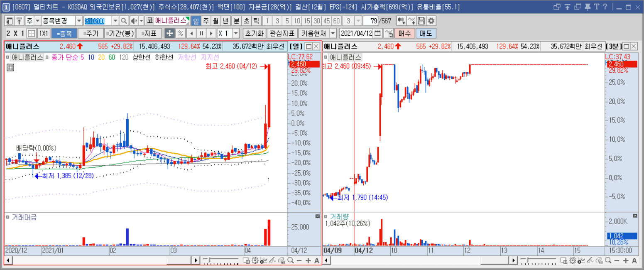
Task: Click the 1X1 layout button
Action: (x=43, y=33)
